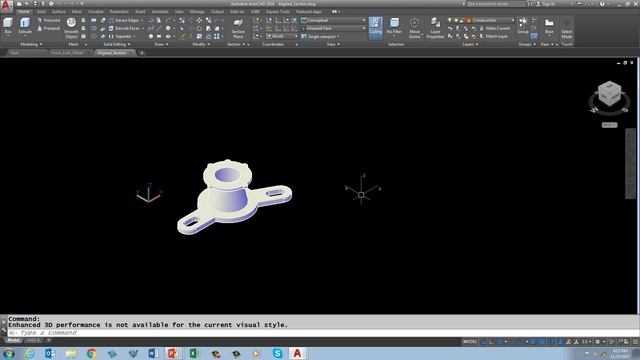Open the No Filter selection filter

(394, 27)
